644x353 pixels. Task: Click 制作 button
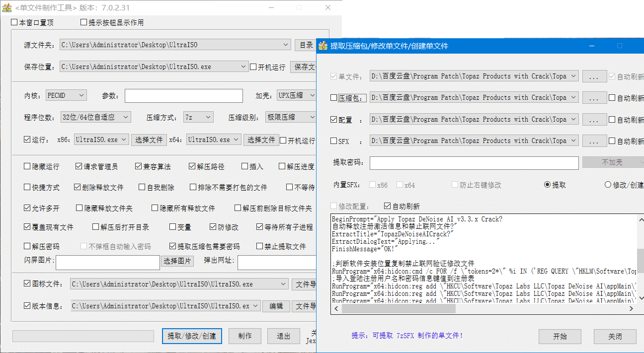[245, 336]
